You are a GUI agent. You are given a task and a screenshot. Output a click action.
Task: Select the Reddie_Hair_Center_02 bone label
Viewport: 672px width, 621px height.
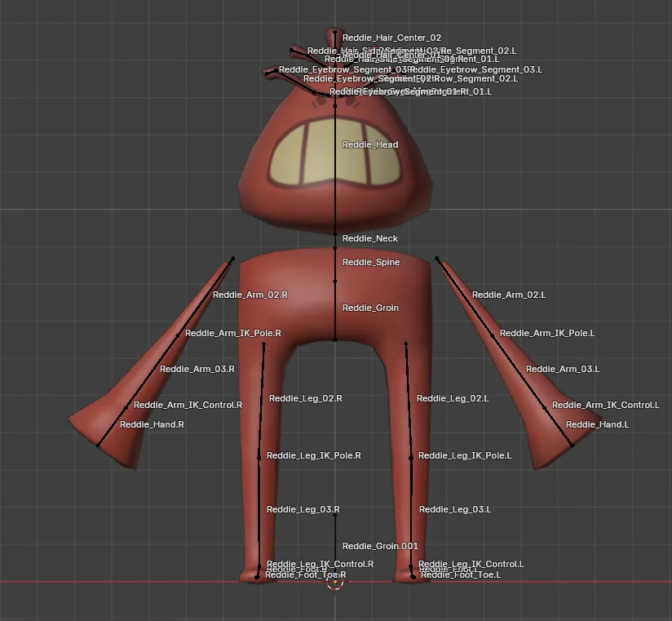(x=391, y=38)
